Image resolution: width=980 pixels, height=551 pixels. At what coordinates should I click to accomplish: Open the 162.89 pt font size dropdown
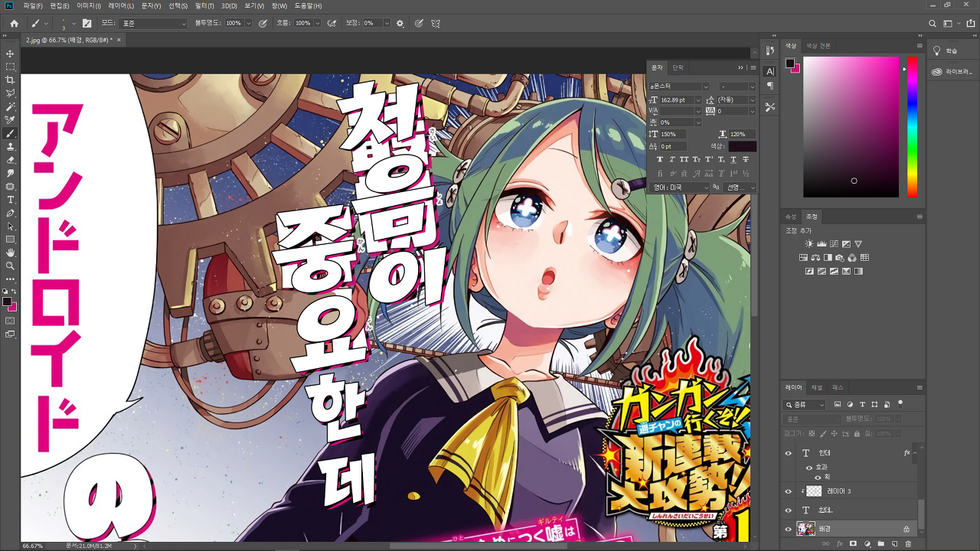pos(698,99)
